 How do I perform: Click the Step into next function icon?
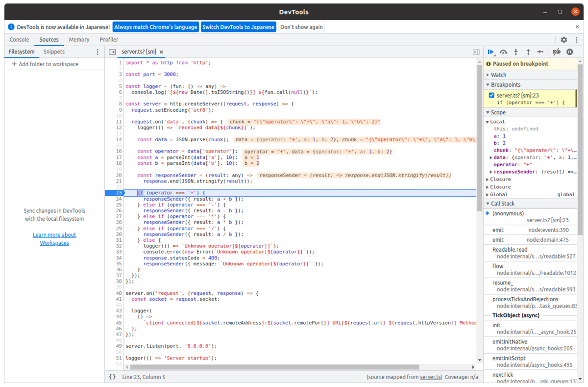(x=516, y=52)
